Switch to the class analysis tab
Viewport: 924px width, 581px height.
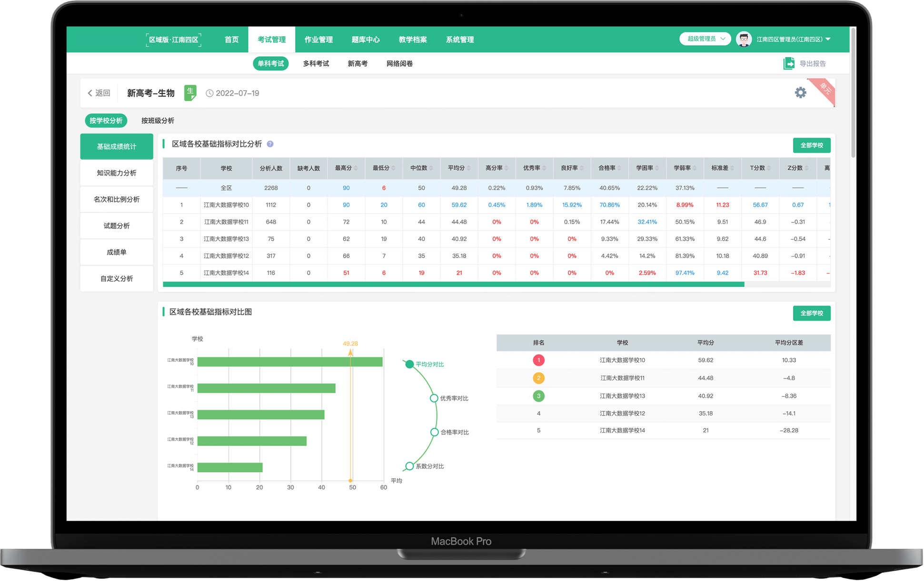pyautogui.click(x=158, y=121)
